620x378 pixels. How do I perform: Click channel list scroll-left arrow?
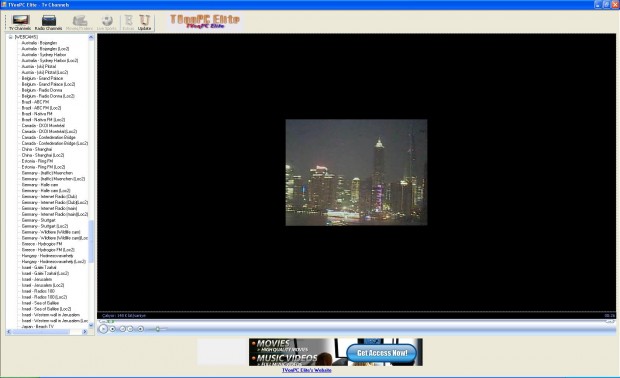click(9, 332)
